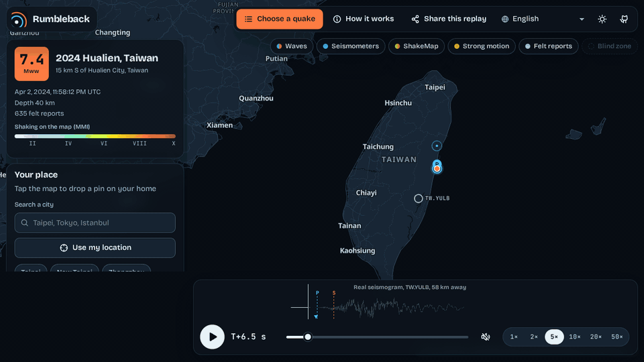
Task: Click Share this replay
Action: click(449, 19)
